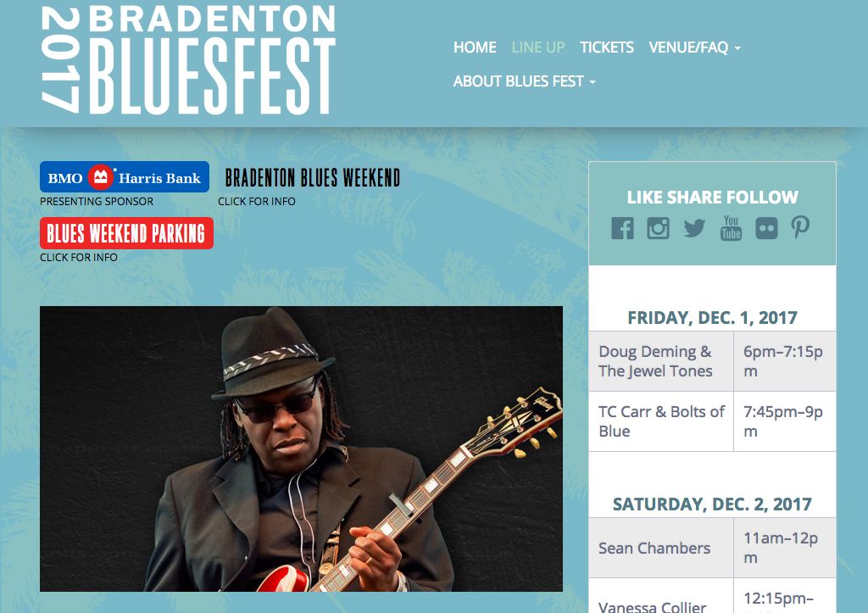Click the Blues Weekend Parking red button
Image resolution: width=868 pixels, height=613 pixels.
[126, 233]
